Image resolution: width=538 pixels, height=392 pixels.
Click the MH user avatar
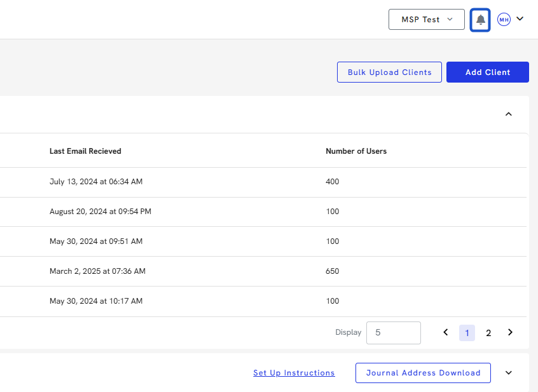504,20
